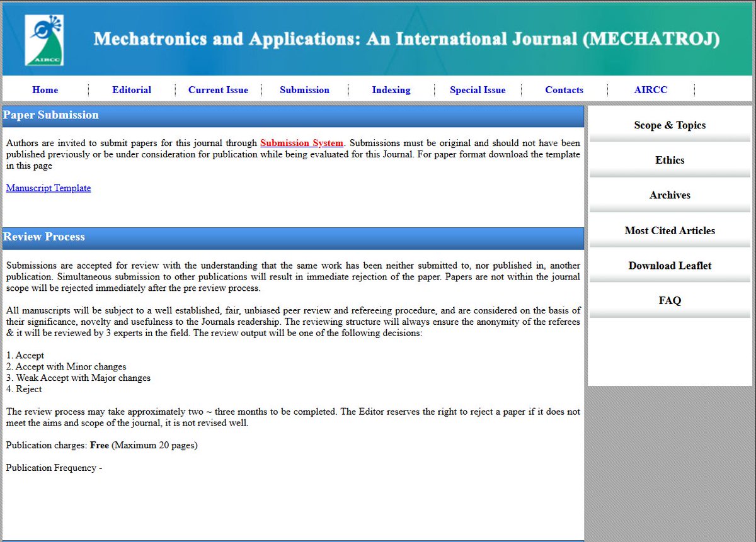The width and height of the screenshot is (756, 542).
Task: Click 'Accept with Minor changes' line
Action: [66, 366]
